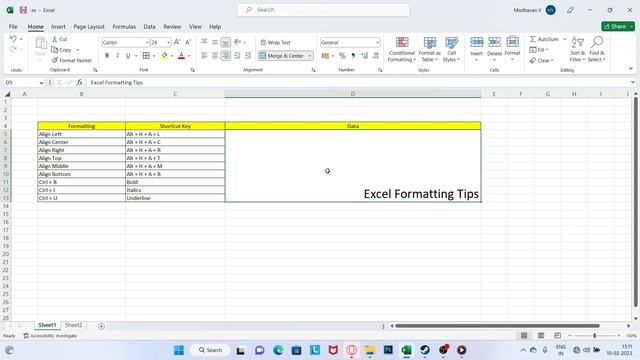
Task: Click the Delete cells icon
Action: 494,42
